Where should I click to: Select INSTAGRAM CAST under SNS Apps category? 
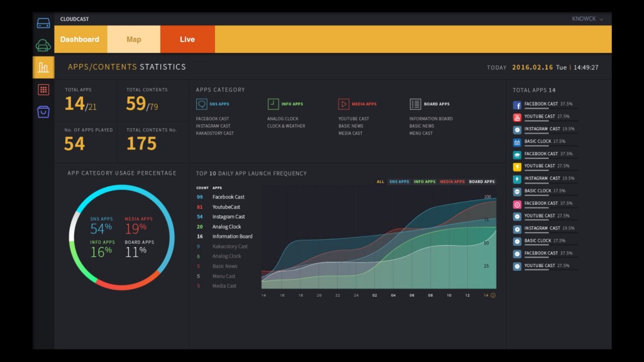213,126
